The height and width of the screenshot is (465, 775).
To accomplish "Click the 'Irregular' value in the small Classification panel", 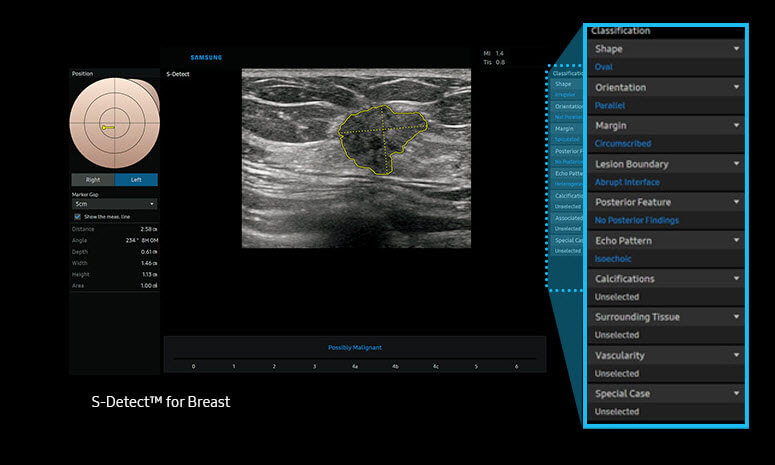I will [x=565, y=94].
